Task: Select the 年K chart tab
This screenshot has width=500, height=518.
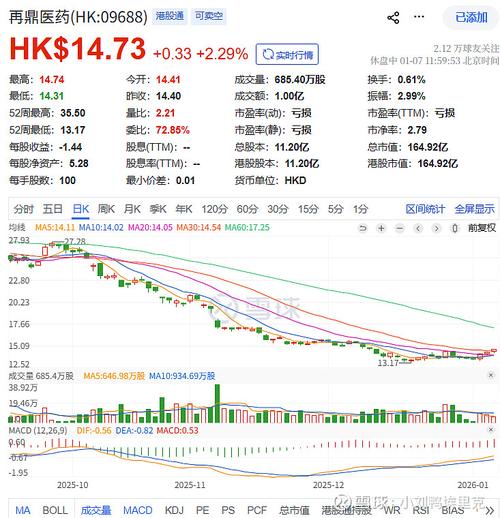Action: 184,209
